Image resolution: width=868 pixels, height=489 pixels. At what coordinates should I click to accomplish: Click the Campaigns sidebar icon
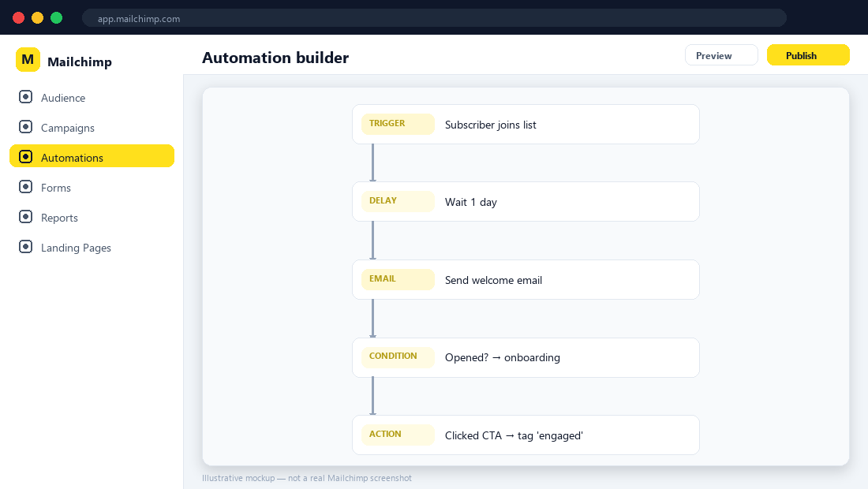(25, 127)
